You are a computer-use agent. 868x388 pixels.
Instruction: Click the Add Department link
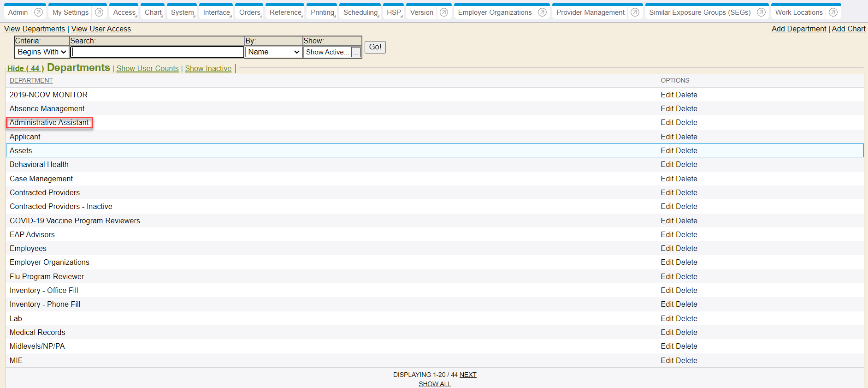click(x=798, y=29)
